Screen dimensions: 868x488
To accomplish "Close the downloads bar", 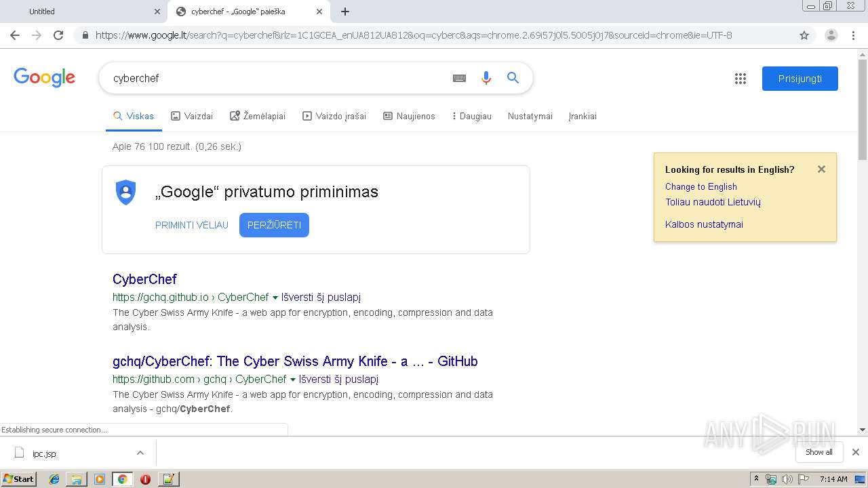I will tap(856, 452).
